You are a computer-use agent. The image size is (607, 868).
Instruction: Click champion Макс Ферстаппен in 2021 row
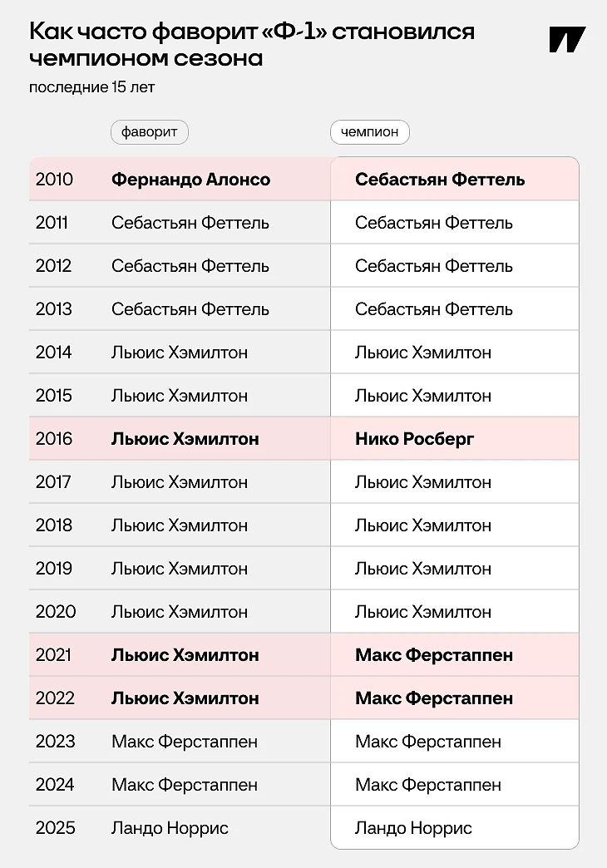click(434, 655)
